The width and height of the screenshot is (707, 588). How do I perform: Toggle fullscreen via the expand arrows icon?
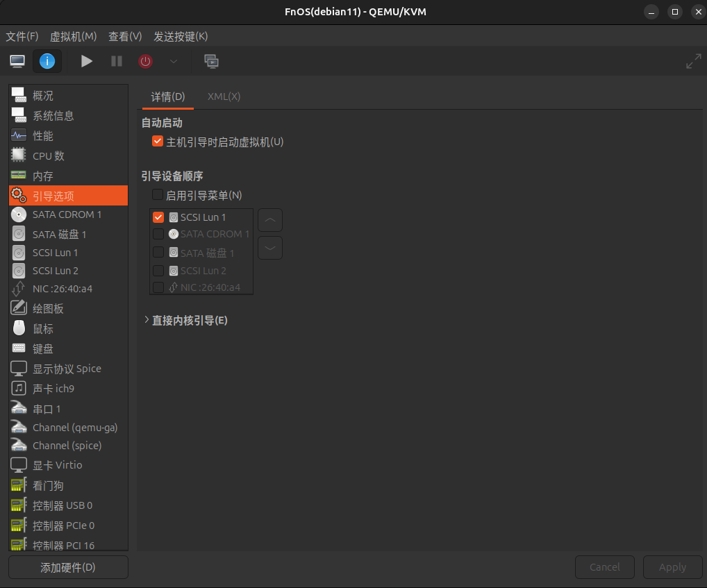(693, 61)
